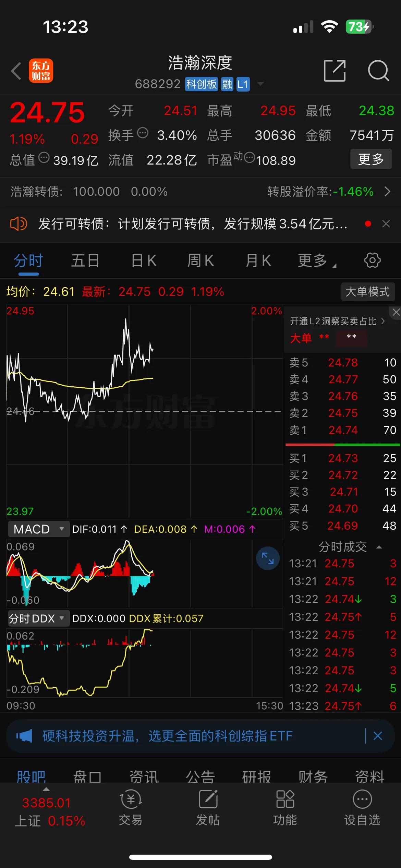The image size is (401, 868).
Task: Dismiss the announcement banner X
Action: pos(386,224)
